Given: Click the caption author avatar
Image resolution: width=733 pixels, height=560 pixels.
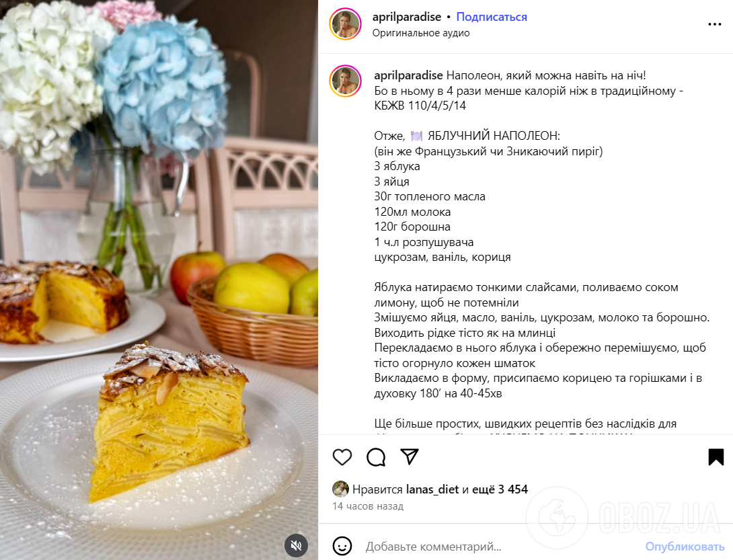Looking at the screenshot, I should coord(346,81).
